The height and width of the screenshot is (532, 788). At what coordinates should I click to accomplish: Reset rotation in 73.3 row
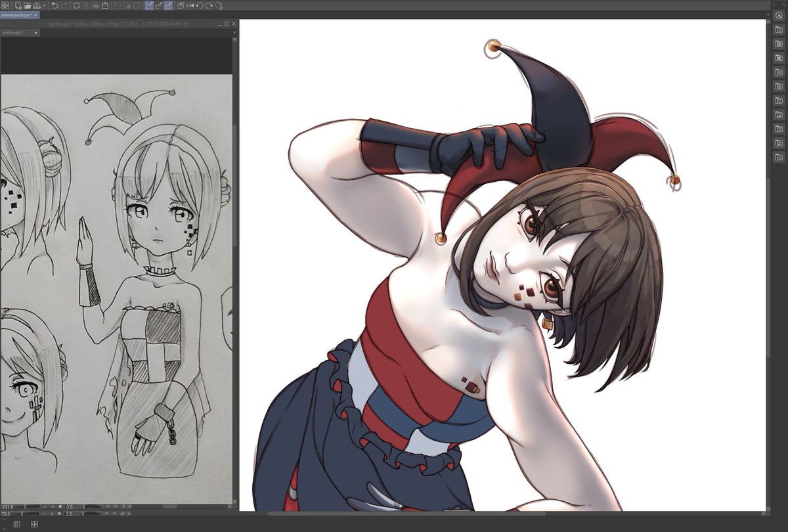click(x=123, y=514)
